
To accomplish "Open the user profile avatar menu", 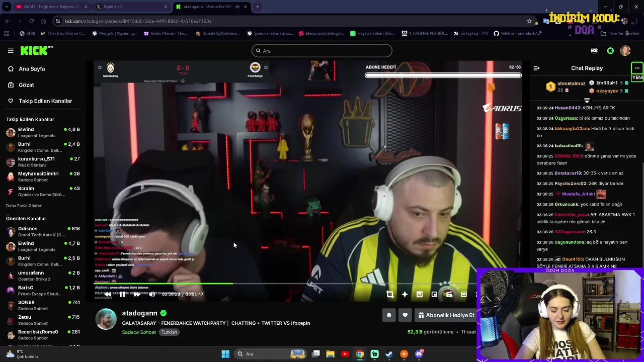I will 625,51.
